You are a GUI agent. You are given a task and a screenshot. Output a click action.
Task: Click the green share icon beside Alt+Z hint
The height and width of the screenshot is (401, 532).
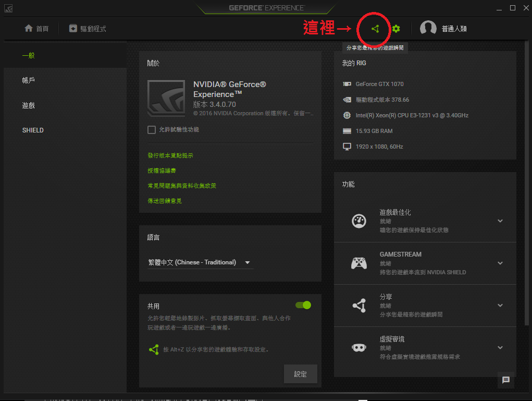point(154,349)
